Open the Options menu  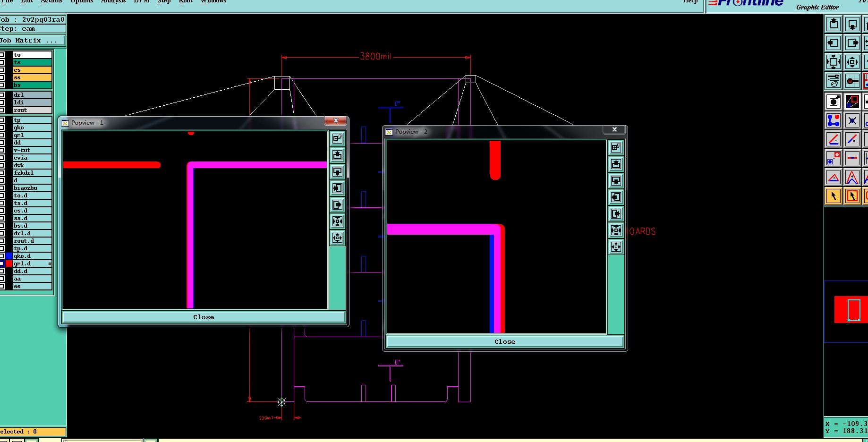pyautogui.click(x=82, y=1)
